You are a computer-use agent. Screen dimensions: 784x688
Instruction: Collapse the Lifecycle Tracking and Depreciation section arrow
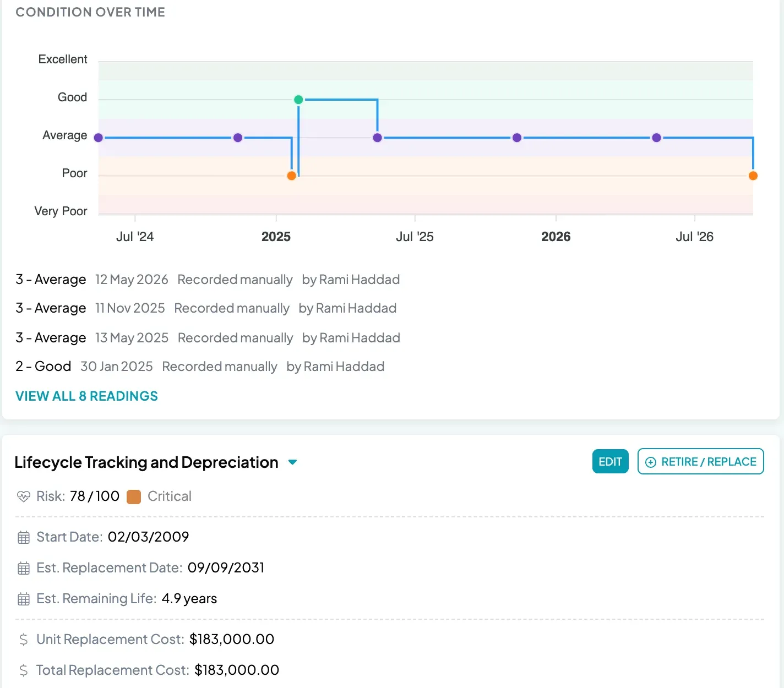pos(293,462)
